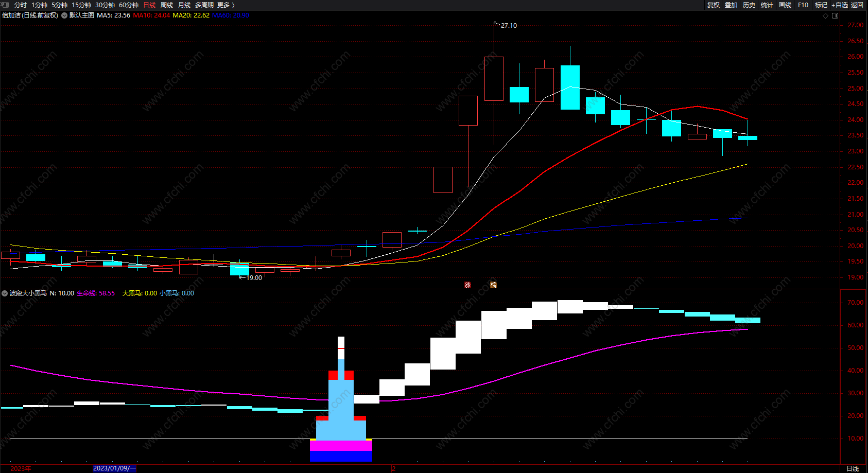
Task: Click the MA5: 23.56 label
Action: click(x=113, y=15)
